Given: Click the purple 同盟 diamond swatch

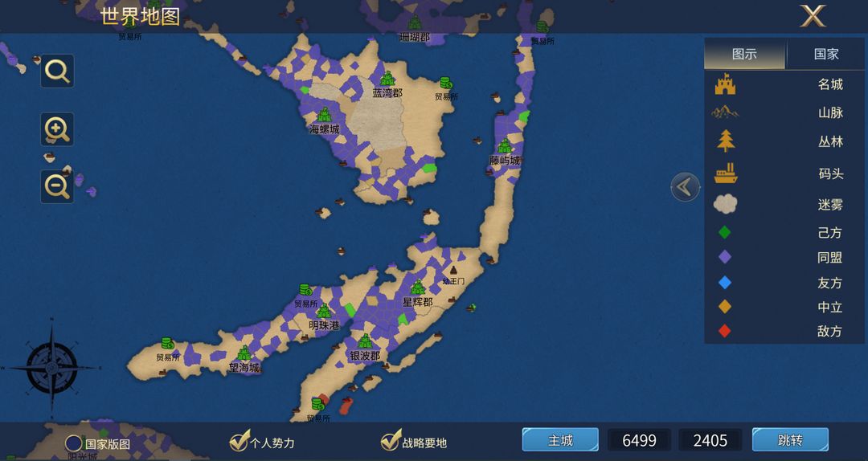Looking at the screenshot, I should click(725, 257).
